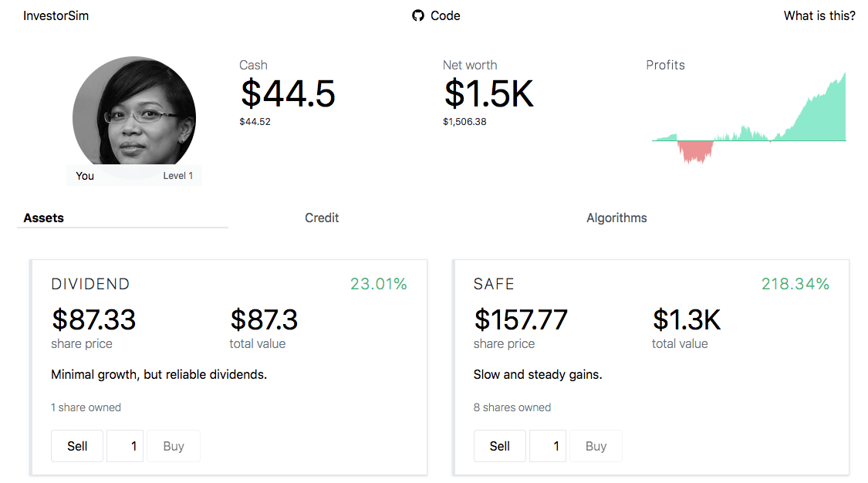Open the Algorithms tab

(x=616, y=218)
